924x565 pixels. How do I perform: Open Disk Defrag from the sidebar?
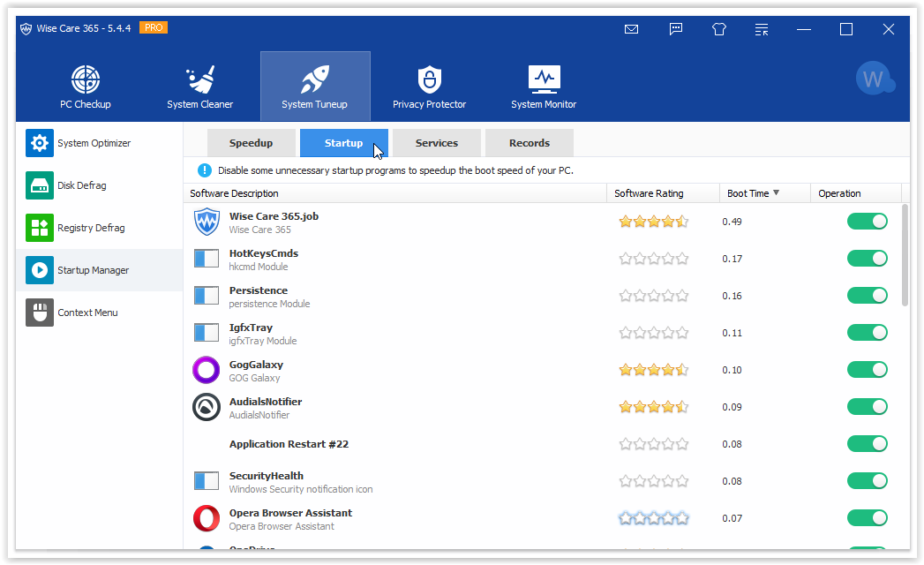(x=99, y=185)
